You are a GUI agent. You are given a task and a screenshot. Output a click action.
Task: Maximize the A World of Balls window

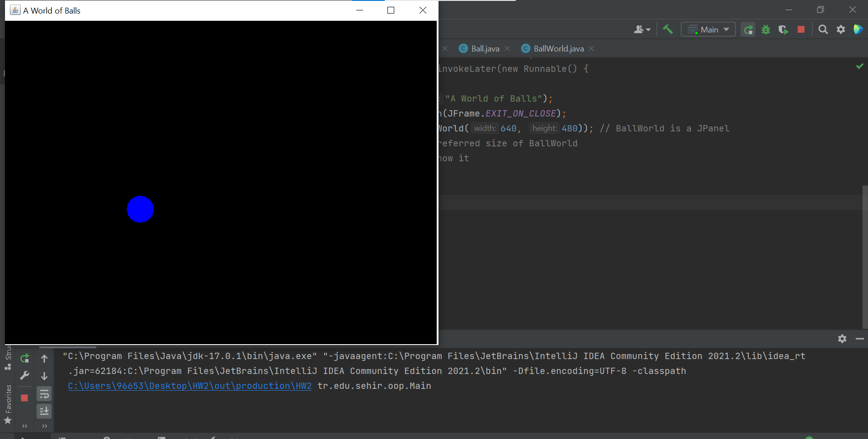[391, 10]
